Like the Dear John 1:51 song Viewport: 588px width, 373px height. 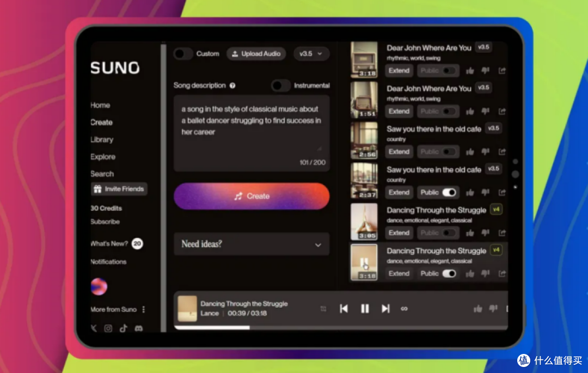coord(470,111)
